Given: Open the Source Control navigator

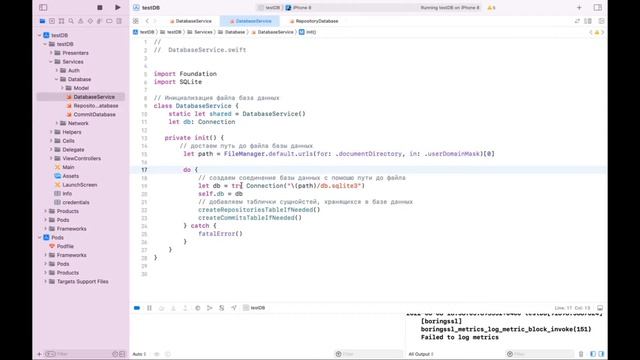Looking at the screenshot, I should tap(52, 21).
